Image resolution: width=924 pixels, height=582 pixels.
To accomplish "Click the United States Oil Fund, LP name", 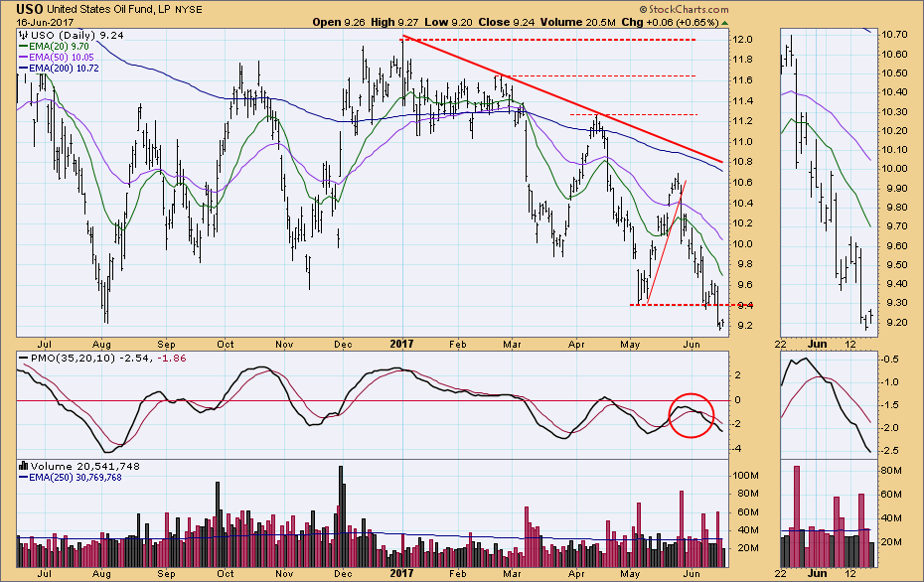I will click(x=109, y=9).
